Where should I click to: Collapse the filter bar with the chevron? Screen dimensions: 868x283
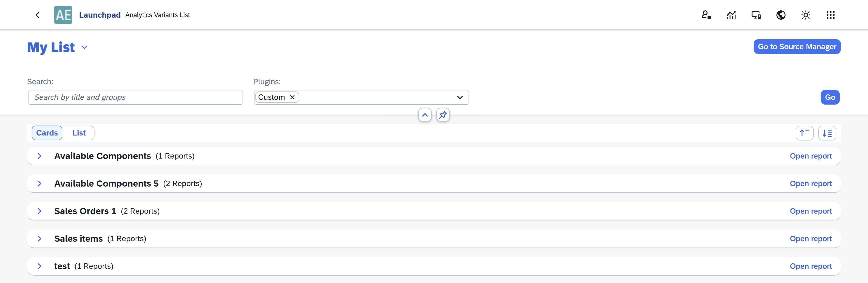tap(425, 115)
